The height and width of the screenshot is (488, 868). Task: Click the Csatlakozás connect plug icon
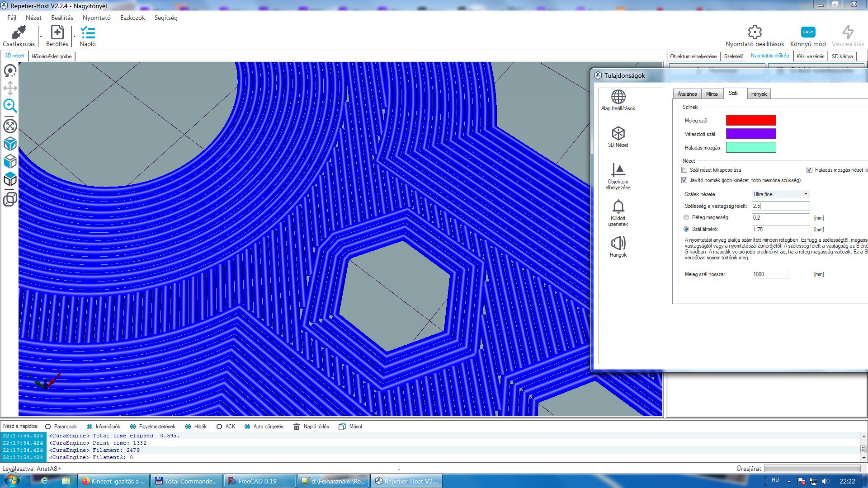pos(19,33)
